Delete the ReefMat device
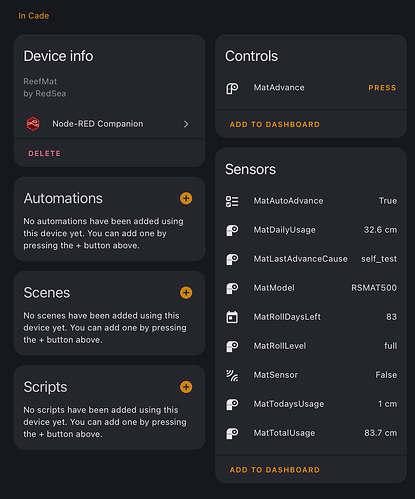The width and height of the screenshot is (415, 499). [44, 153]
